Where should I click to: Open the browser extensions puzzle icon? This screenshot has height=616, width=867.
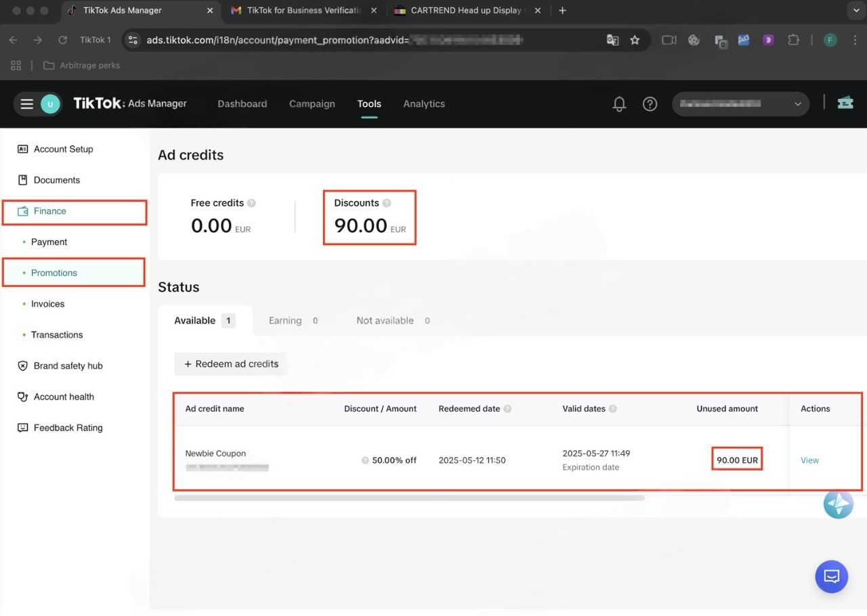[x=793, y=40]
